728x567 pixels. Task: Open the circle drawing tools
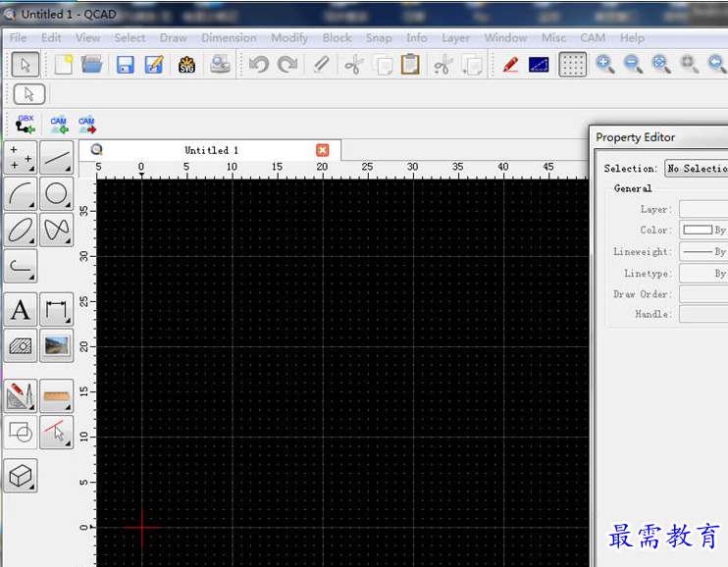[x=57, y=193]
